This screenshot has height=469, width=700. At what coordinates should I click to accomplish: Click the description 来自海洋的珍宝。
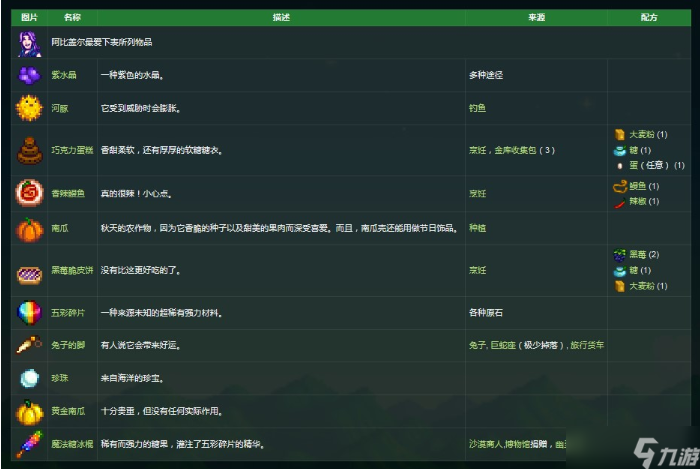tap(132, 378)
